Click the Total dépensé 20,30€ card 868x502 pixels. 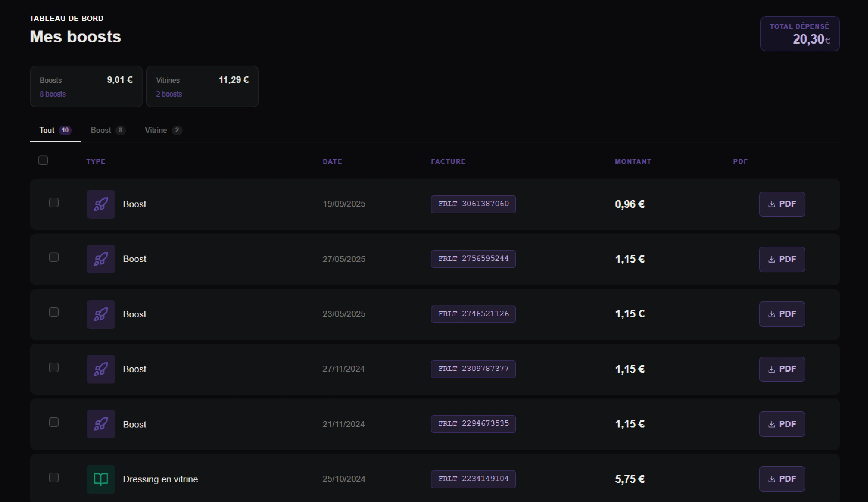click(x=800, y=34)
